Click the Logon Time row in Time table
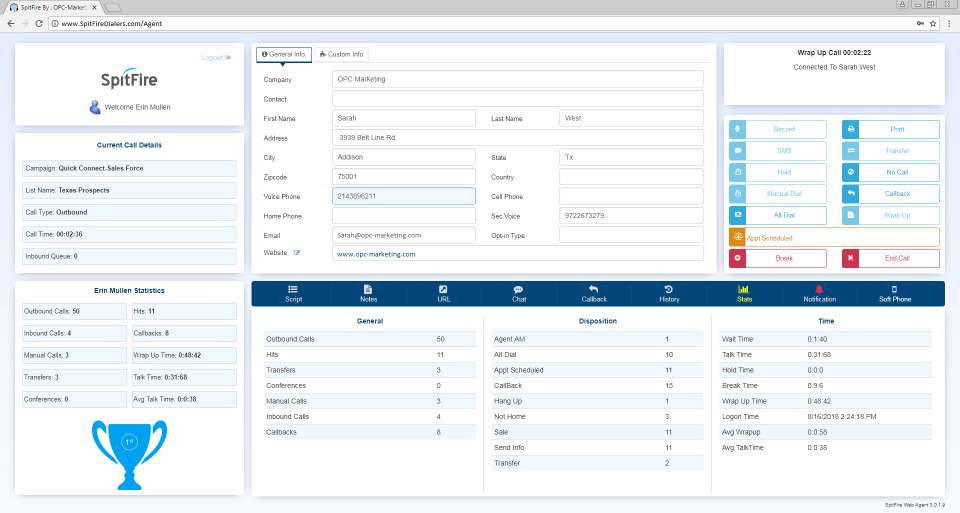The height and width of the screenshot is (513, 960). [825, 416]
